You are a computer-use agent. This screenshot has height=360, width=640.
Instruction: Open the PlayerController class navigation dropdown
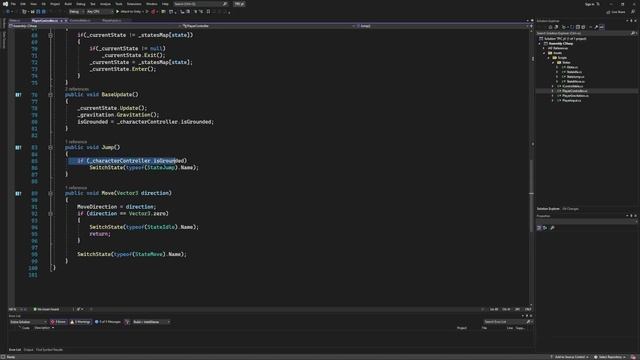269,26
